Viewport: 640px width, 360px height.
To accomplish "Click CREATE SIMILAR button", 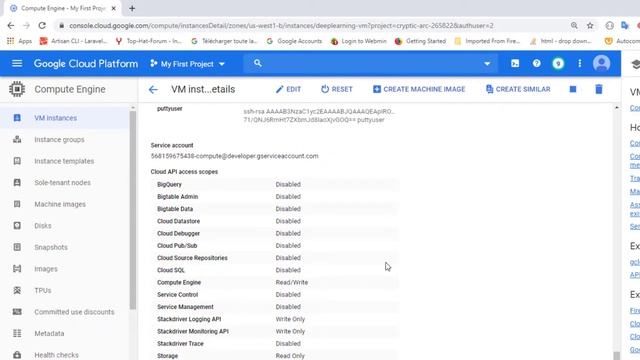I will coord(518,89).
